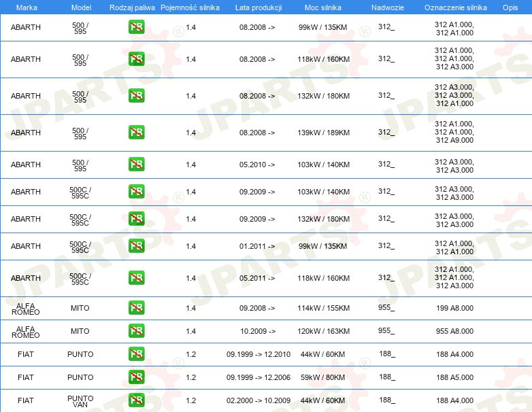Click PUNTO model in the 188 A5.000 row
This screenshot has width=532, height=412.
[x=80, y=377]
